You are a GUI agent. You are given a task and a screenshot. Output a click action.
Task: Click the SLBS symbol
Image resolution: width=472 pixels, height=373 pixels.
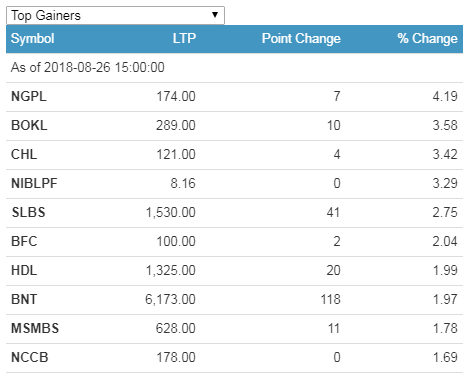click(x=28, y=212)
